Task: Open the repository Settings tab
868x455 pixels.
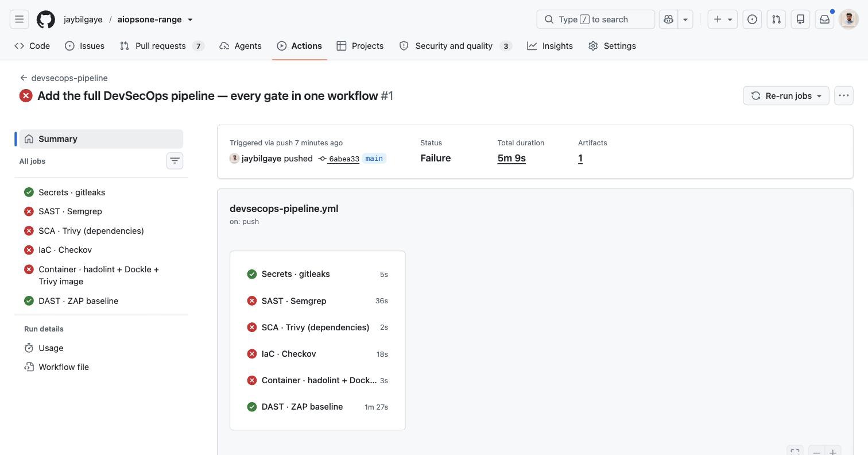Action: pyautogui.click(x=612, y=46)
